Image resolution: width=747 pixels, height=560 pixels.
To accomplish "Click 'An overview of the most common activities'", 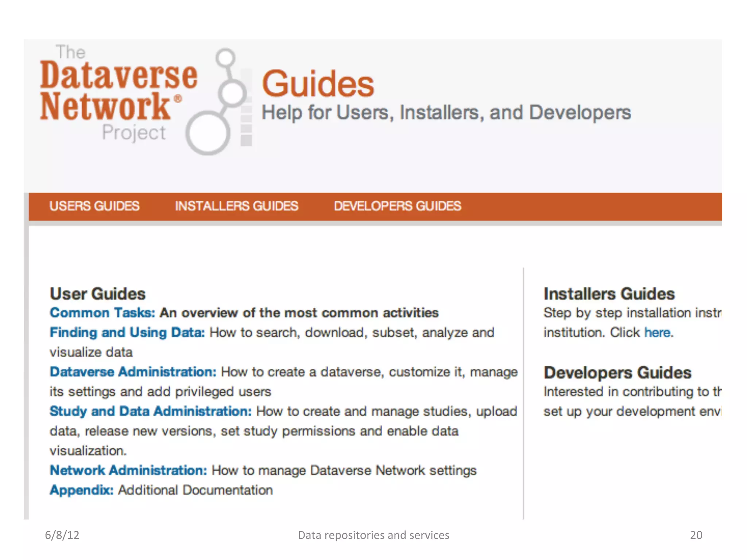I will (299, 313).
